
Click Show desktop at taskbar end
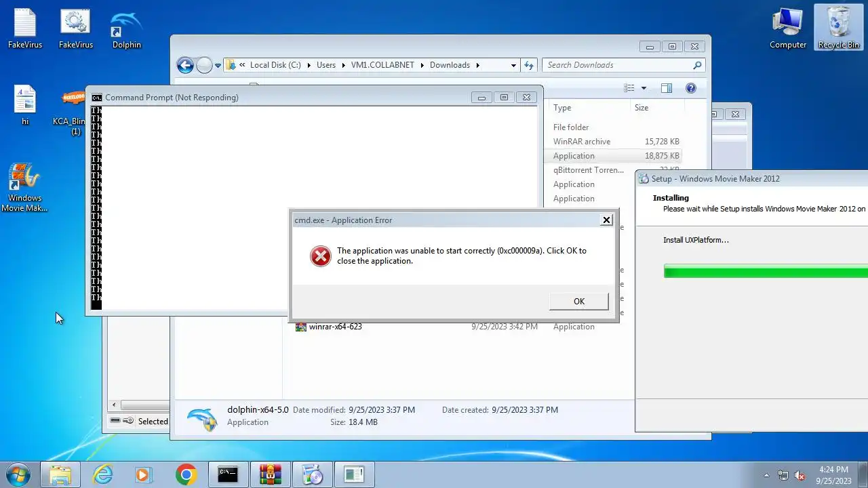click(863, 475)
